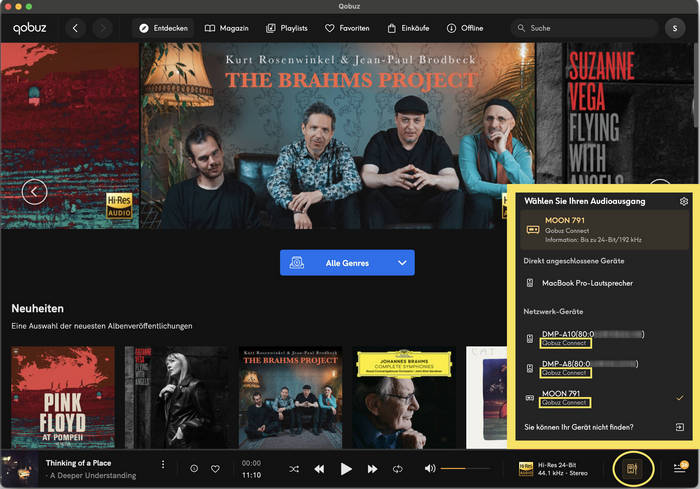The width and height of the screenshot is (700, 489).
Task: Open the now playing album cover
Action: point(19,469)
